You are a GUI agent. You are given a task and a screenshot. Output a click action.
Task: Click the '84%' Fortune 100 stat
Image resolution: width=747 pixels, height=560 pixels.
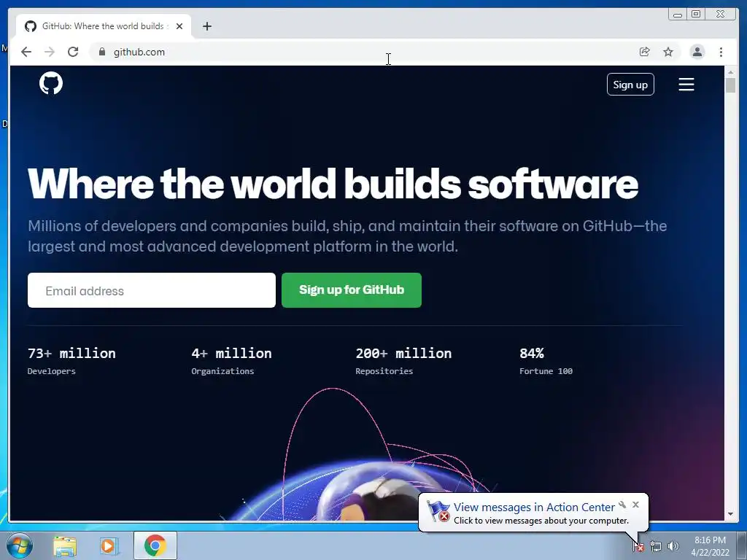[x=532, y=354]
